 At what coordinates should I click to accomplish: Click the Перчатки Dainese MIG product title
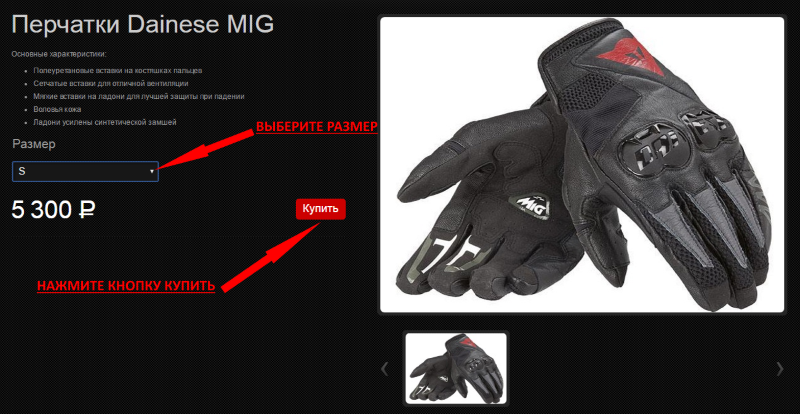143,25
